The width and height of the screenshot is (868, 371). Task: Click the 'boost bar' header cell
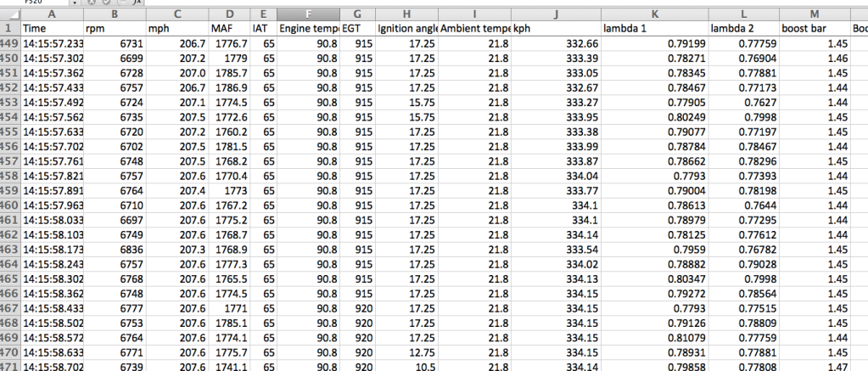pyautogui.click(x=815, y=28)
